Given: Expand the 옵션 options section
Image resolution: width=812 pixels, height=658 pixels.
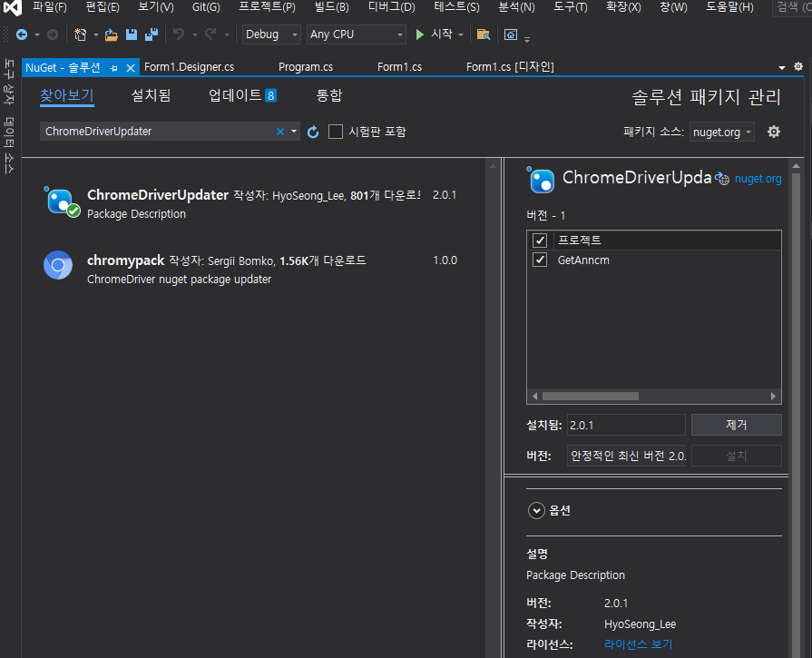Looking at the screenshot, I should point(536,511).
